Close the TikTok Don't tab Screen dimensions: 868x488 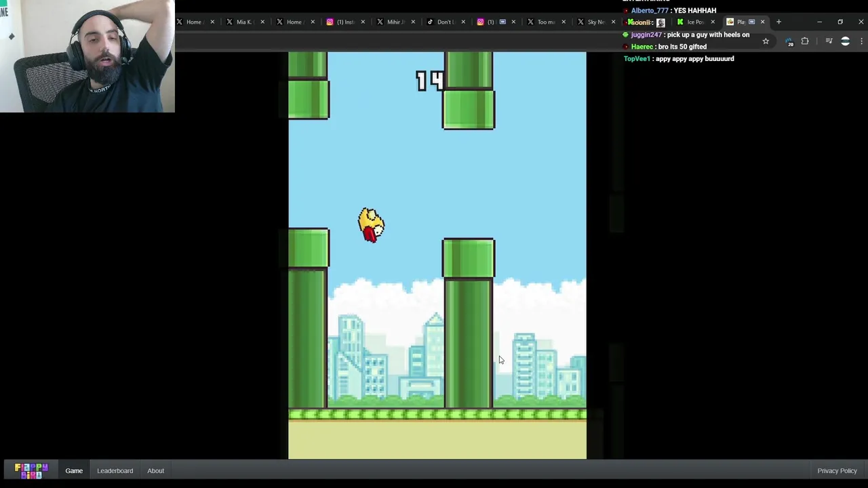(463, 22)
